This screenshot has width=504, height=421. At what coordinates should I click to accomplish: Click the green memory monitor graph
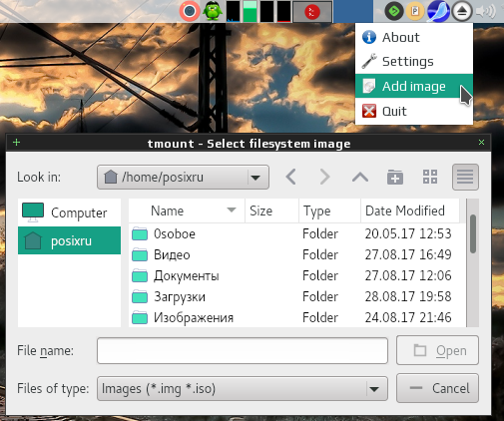(250, 11)
